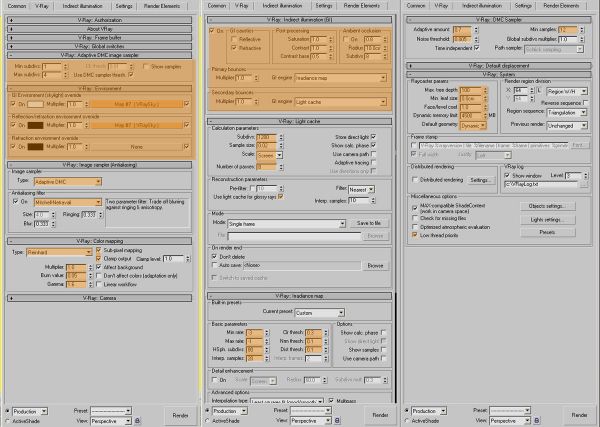
Task: Open Objects settings button
Action: [x=548, y=206]
